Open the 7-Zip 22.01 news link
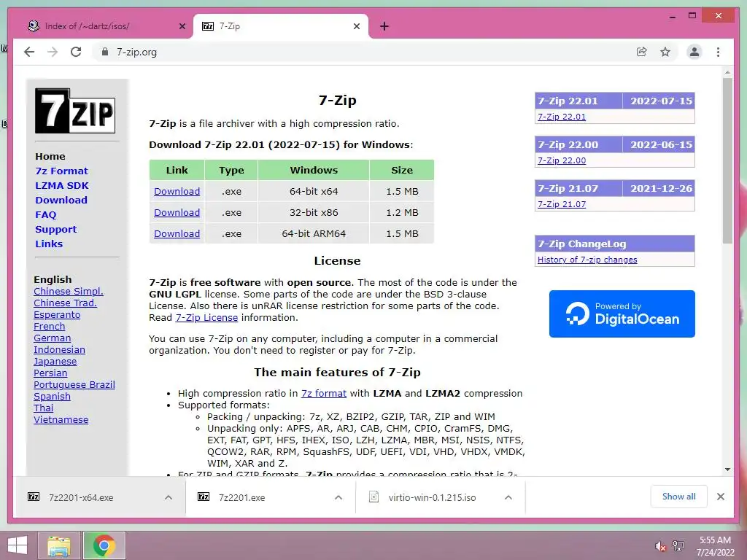This screenshot has width=747, height=560. (x=562, y=117)
